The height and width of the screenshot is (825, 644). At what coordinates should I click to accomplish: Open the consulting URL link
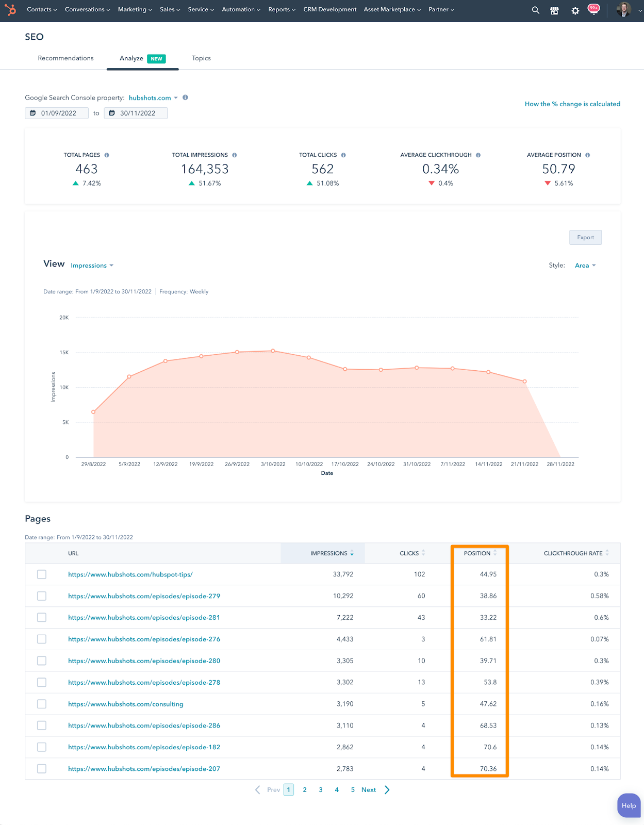click(x=126, y=704)
